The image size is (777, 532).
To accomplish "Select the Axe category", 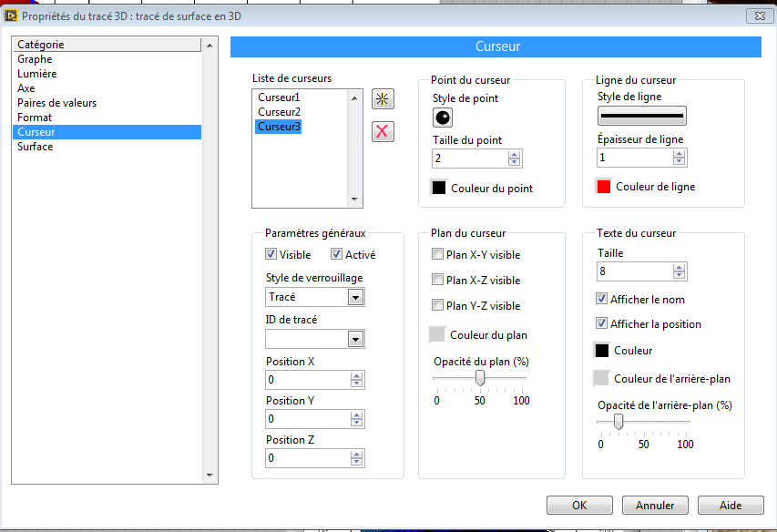I will [x=107, y=88].
